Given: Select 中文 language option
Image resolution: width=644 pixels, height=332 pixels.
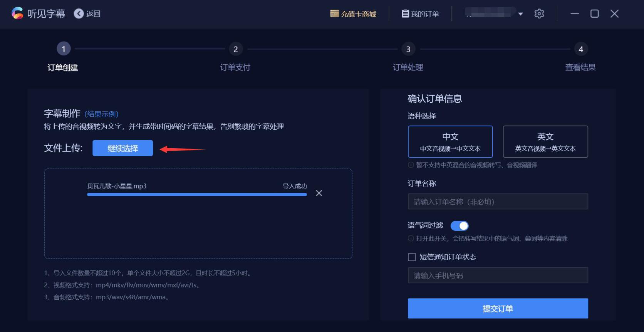Looking at the screenshot, I should coord(450,142).
